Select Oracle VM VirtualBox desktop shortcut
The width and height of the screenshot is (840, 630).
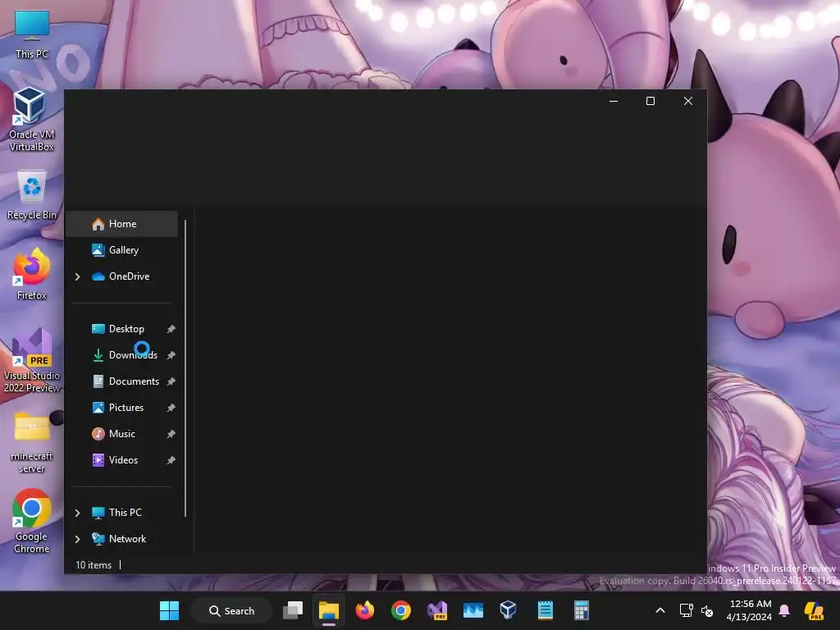tap(32, 119)
